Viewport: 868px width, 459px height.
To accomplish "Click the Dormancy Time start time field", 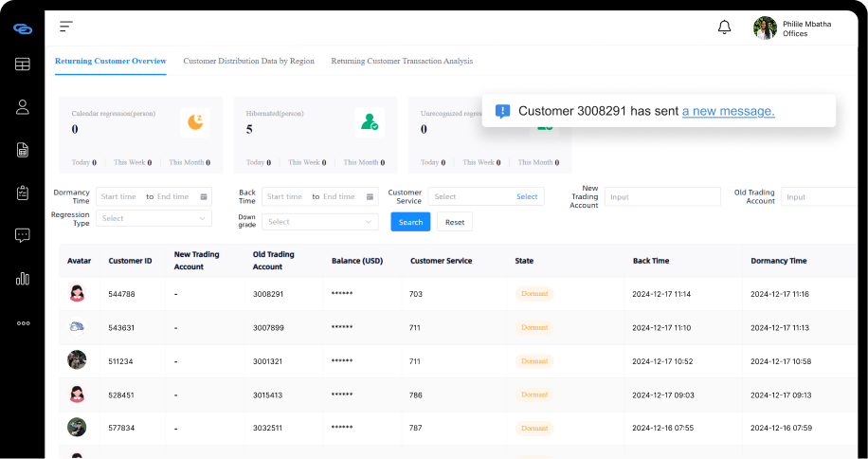I will (x=119, y=196).
